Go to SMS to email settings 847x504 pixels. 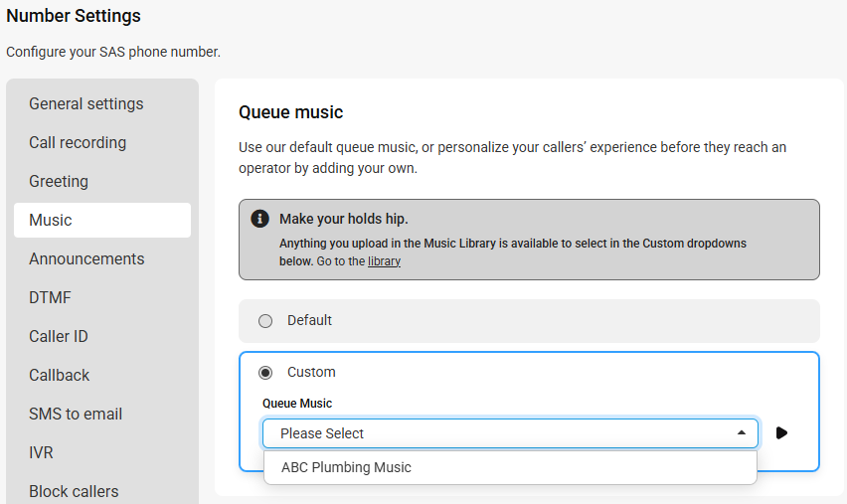(76, 415)
